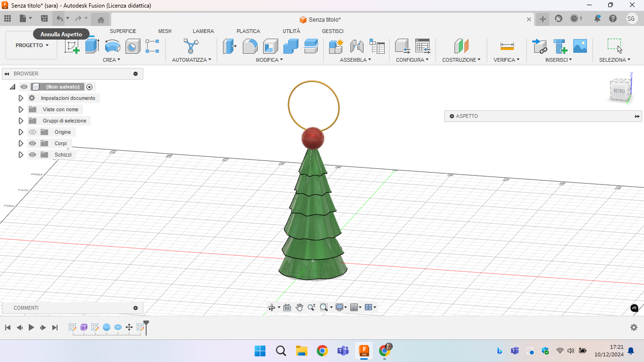This screenshot has height=362, width=644.
Task: Select the Combine bodies tool
Action: [290, 46]
